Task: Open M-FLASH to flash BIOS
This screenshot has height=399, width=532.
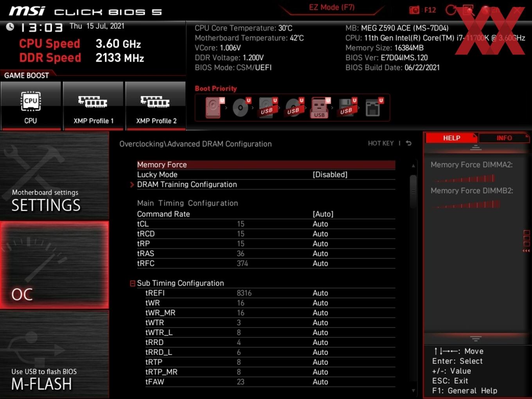Action: [x=54, y=354]
